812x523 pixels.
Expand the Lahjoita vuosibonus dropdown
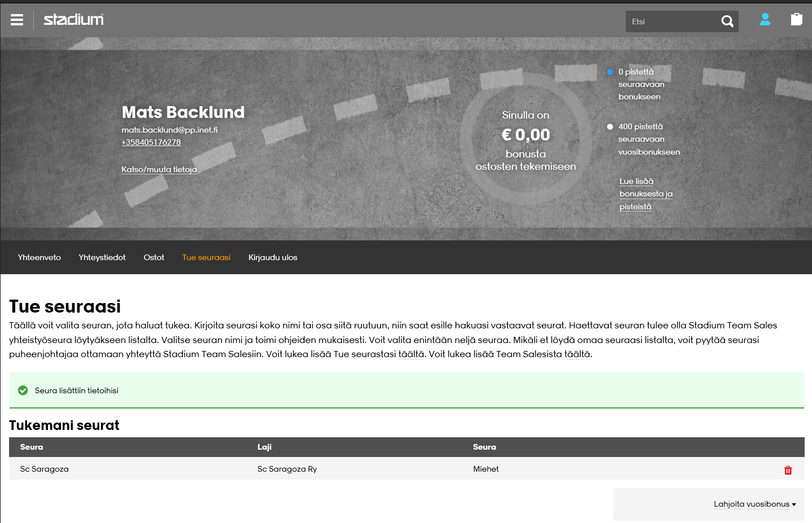[x=754, y=504]
